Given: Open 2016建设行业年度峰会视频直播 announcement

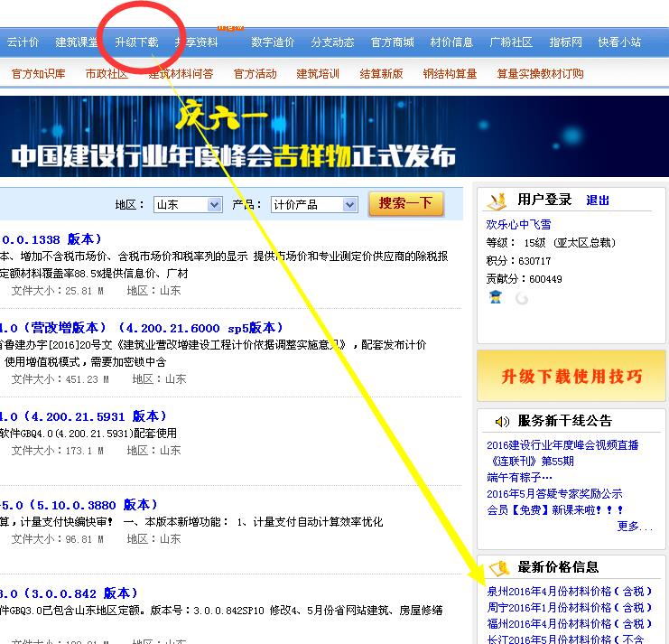Looking at the screenshot, I should point(562,445).
